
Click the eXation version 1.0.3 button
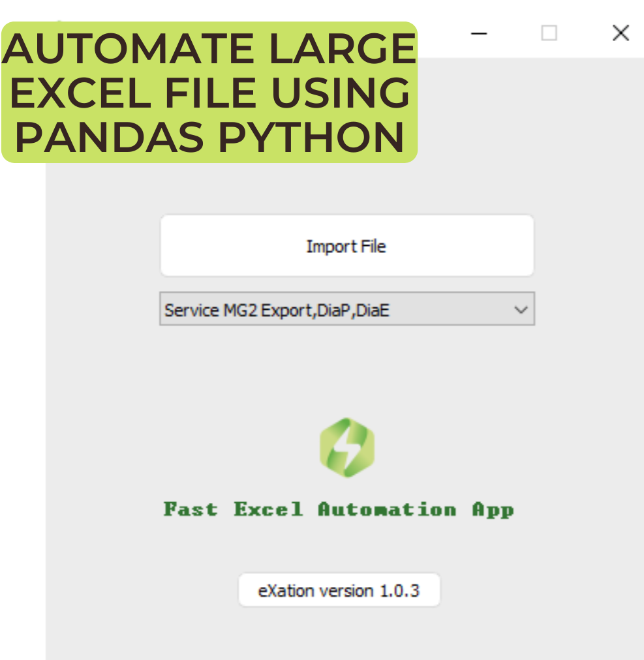click(x=339, y=590)
